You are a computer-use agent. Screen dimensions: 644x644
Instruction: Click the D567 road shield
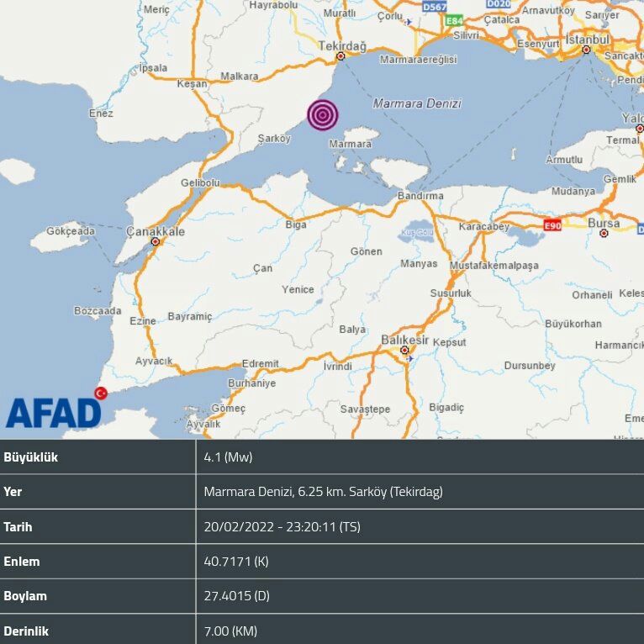tap(434, 6)
